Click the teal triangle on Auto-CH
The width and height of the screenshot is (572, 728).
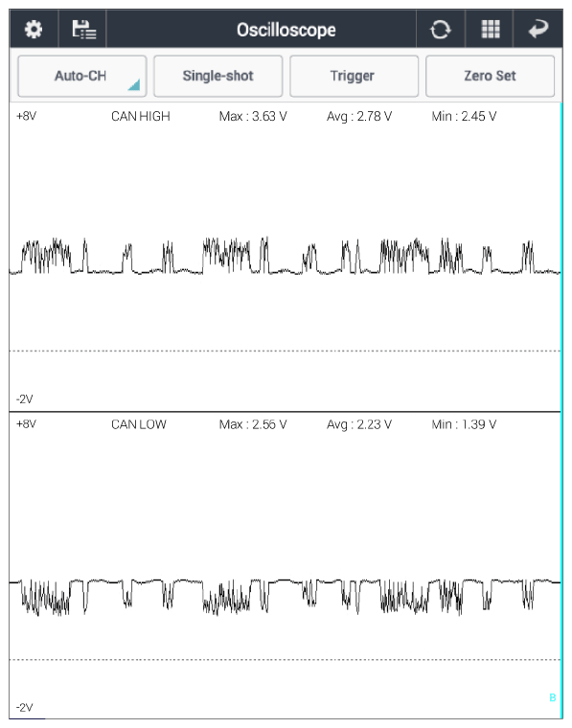(x=134, y=85)
